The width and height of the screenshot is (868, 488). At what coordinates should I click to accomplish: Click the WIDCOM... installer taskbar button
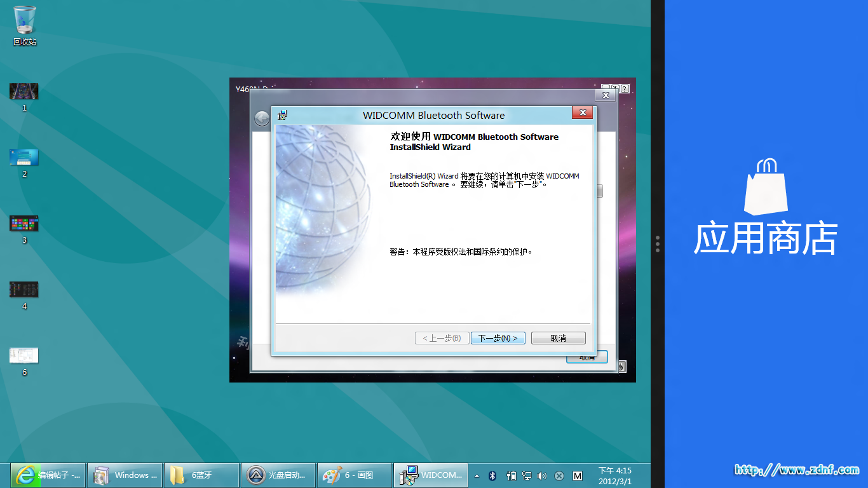coord(431,475)
